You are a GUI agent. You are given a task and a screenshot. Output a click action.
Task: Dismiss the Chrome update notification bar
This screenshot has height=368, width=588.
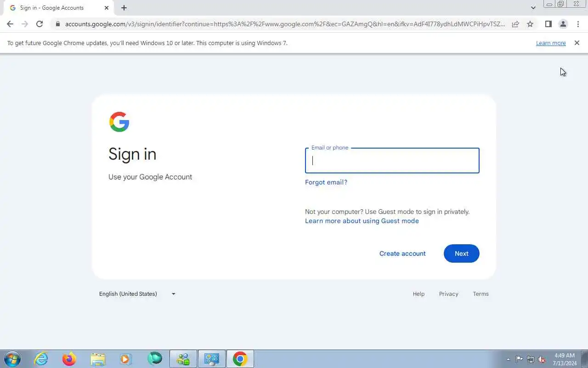577,43
